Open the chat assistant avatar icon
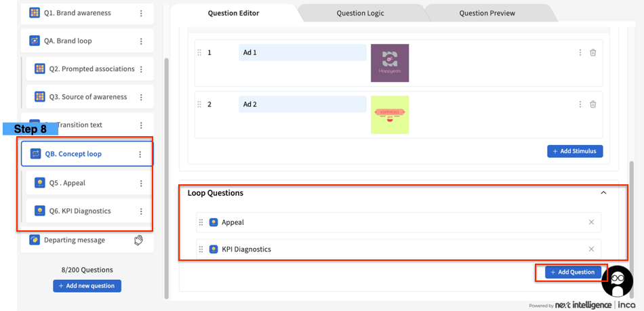This screenshot has width=644, height=311. click(617, 281)
